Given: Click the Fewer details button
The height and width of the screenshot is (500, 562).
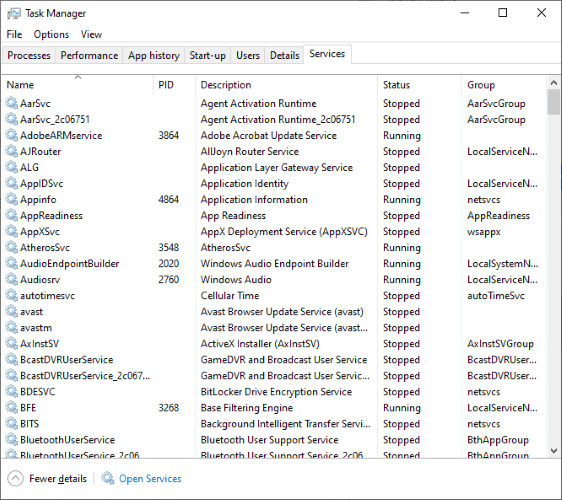Looking at the screenshot, I should pyautogui.click(x=47, y=478).
